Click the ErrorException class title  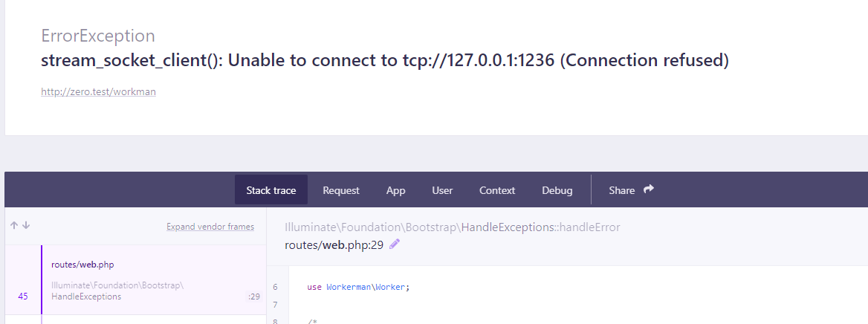(98, 36)
